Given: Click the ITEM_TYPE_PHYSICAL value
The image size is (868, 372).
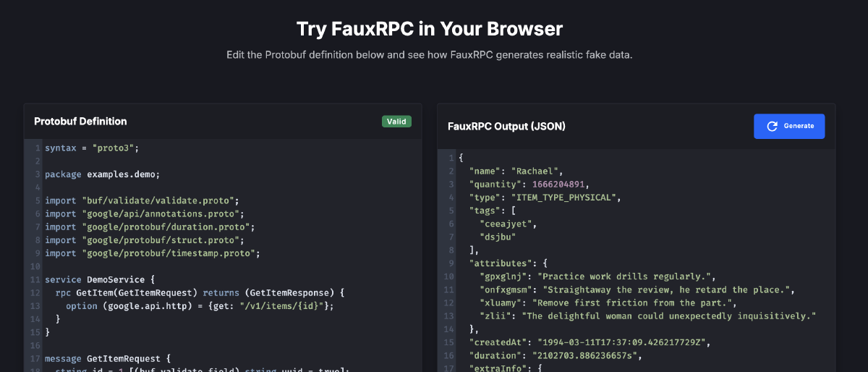Looking at the screenshot, I should pyautogui.click(x=563, y=197).
